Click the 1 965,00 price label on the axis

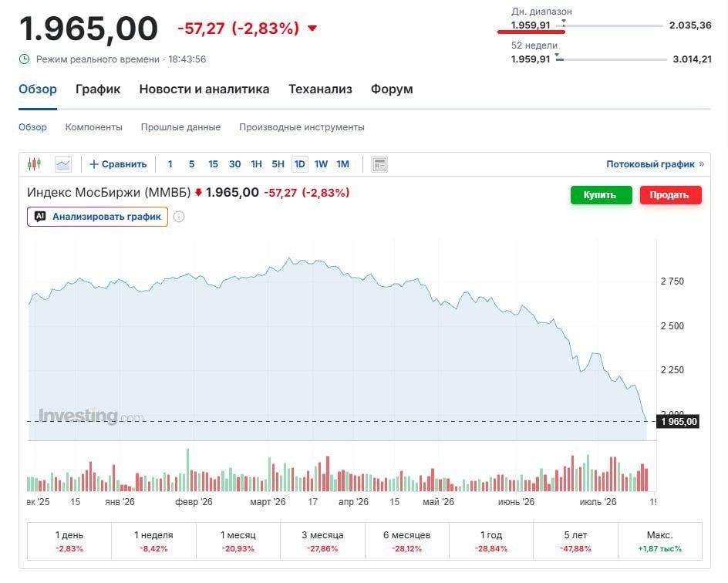click(679, 422)
